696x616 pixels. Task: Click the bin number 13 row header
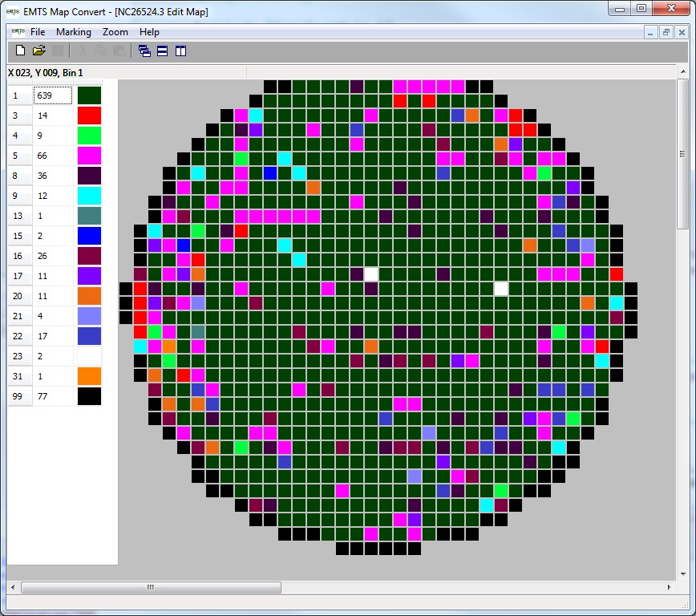click(19, 216)
